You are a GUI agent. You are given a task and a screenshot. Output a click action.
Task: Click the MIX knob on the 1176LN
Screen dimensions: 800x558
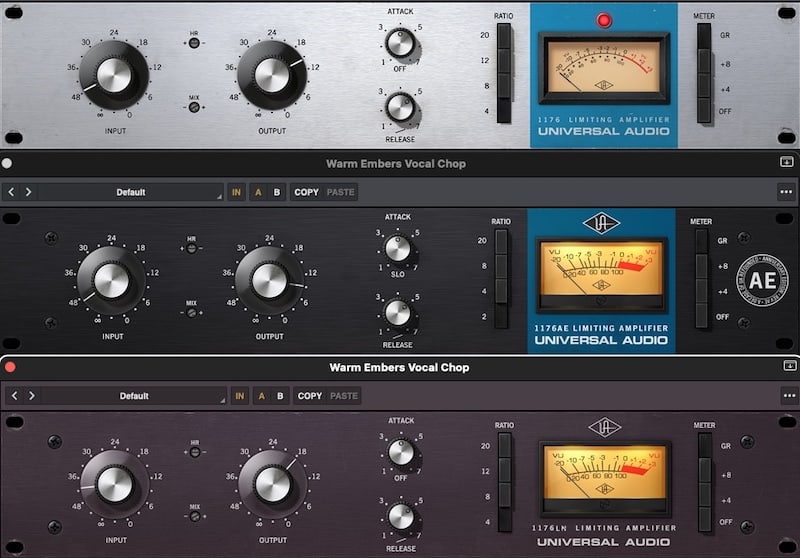tap(195, 516)
